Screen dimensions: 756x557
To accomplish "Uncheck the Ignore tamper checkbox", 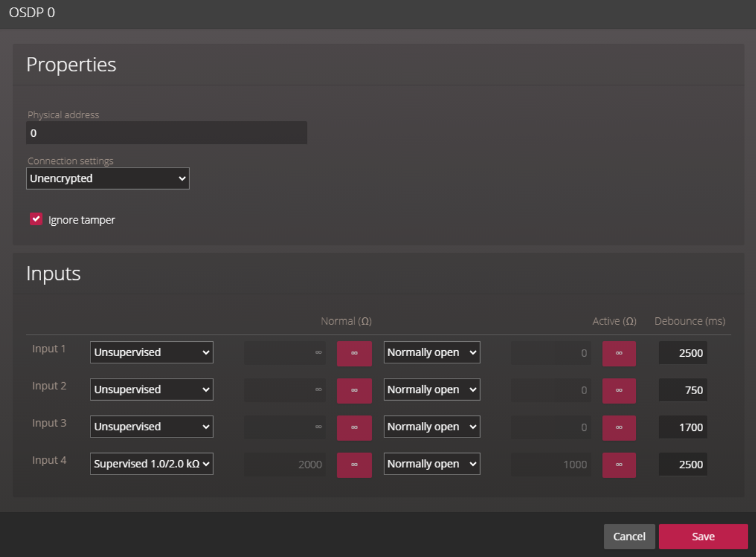I will click(36, 219).
